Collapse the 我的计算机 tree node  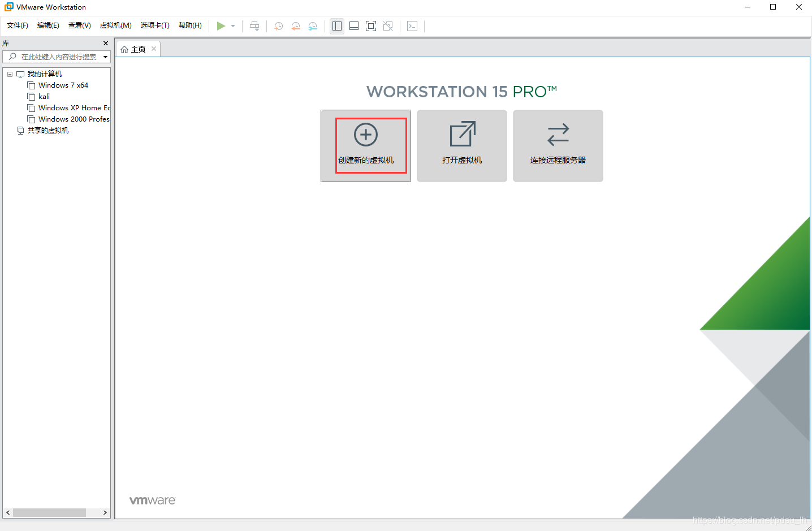tap(10, 74)
